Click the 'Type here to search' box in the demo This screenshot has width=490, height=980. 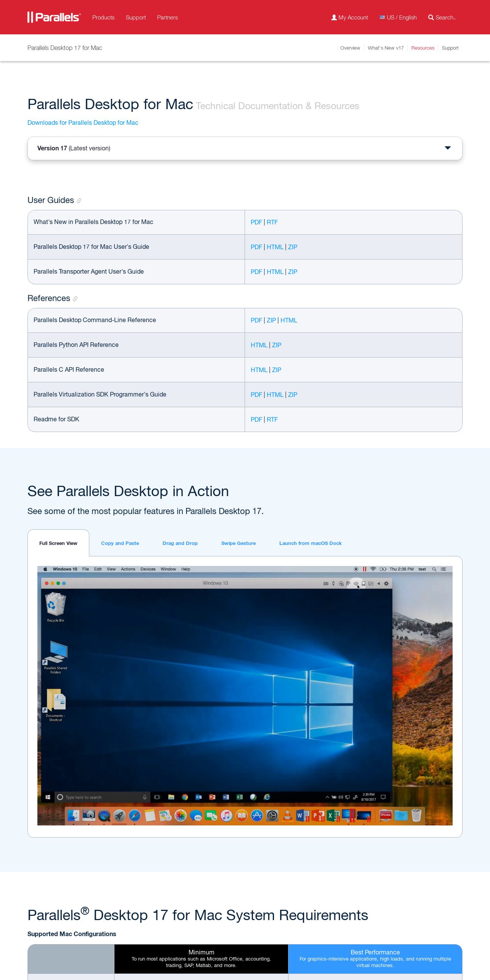(x=102, y=797)
